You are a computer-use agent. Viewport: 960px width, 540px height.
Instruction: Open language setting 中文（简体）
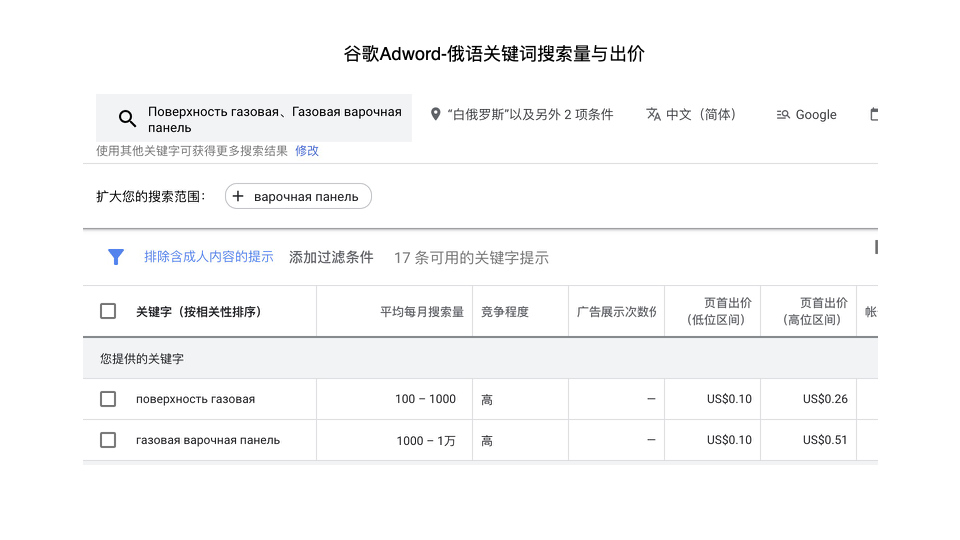click(x=691, y=114)
